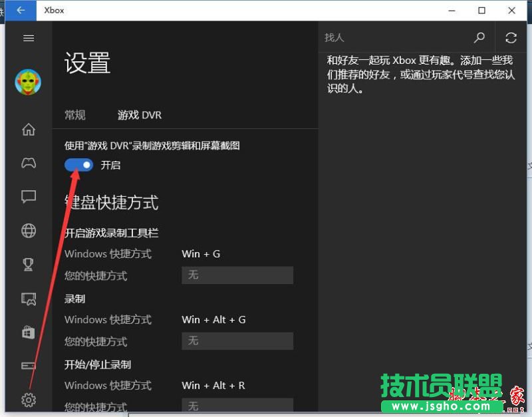Open the Store from the sidebar

point(28,332)
